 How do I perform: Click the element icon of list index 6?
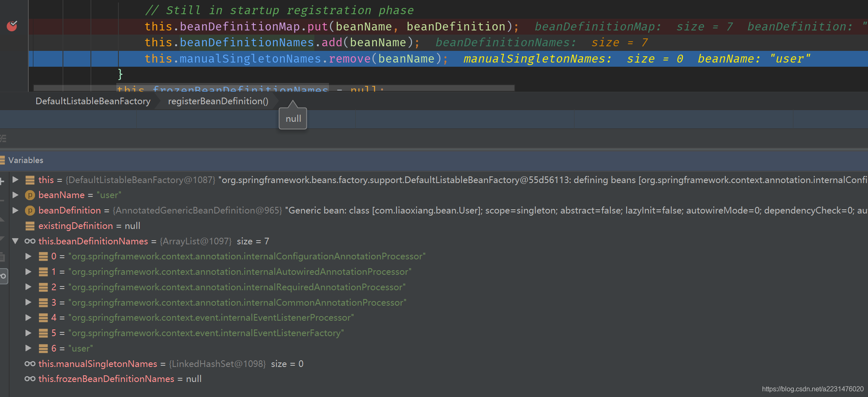pyautogui.click(x=43, y=348)
